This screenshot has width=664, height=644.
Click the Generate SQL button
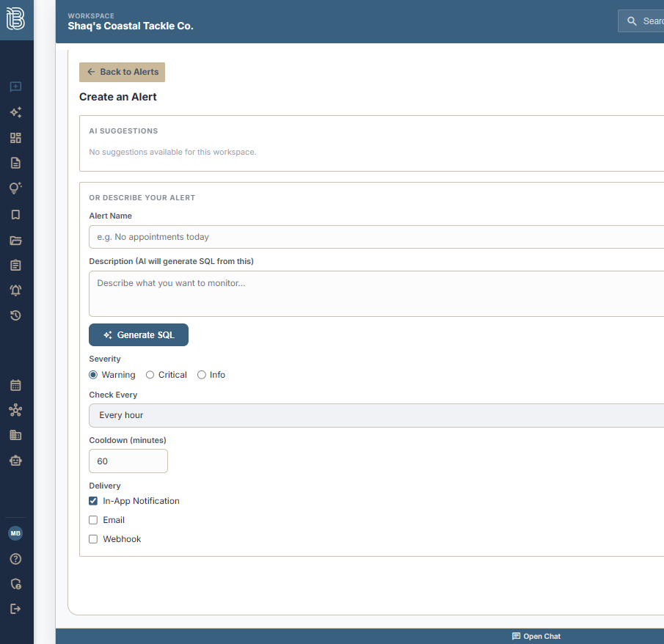139,335
